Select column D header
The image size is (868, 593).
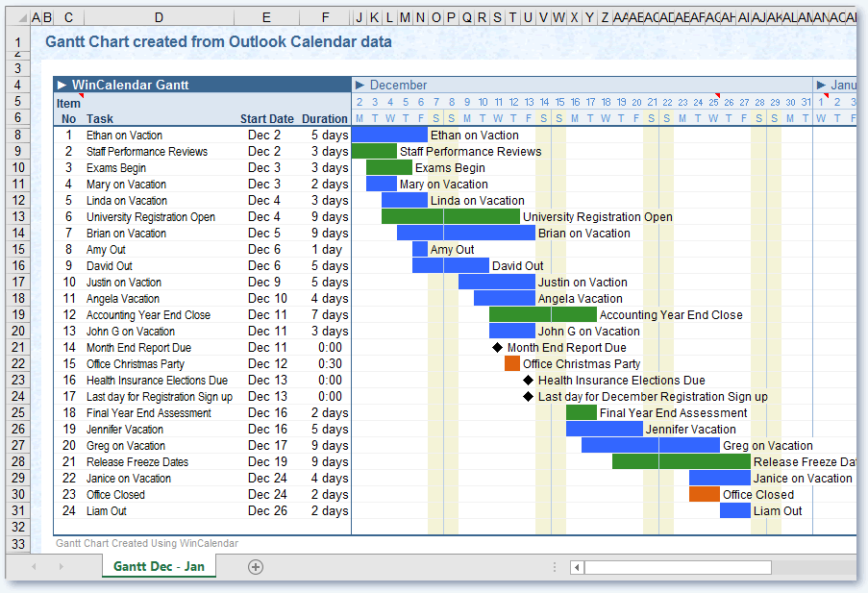point(159,17)
